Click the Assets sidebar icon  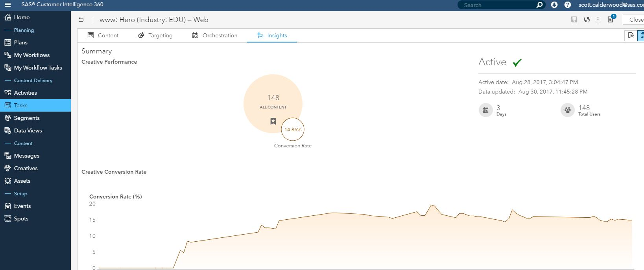[x=7, y=181]
